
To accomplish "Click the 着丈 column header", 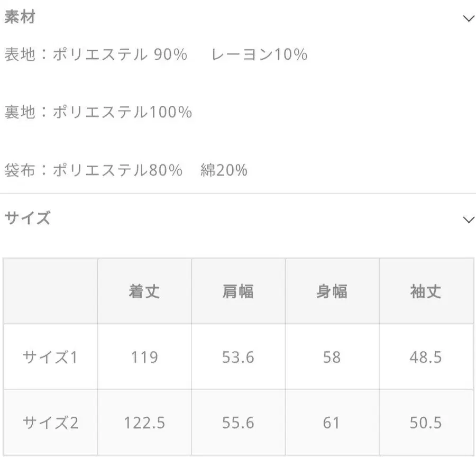I will [144, 291].
